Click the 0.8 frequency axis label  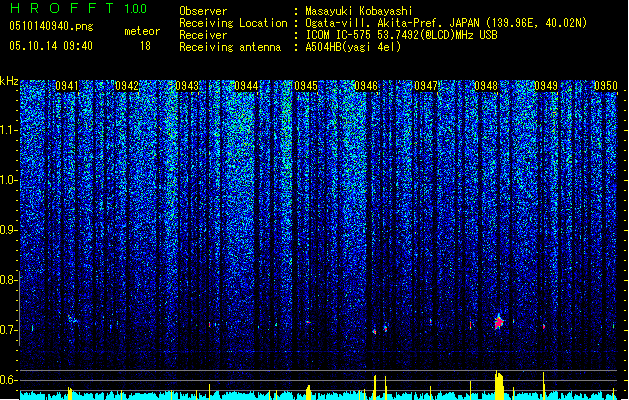click(8, 280)
